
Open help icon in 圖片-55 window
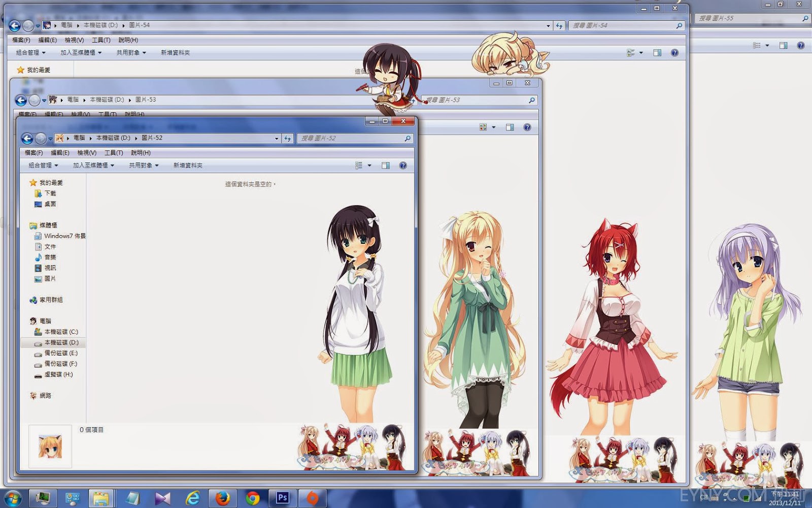(801, 45)
